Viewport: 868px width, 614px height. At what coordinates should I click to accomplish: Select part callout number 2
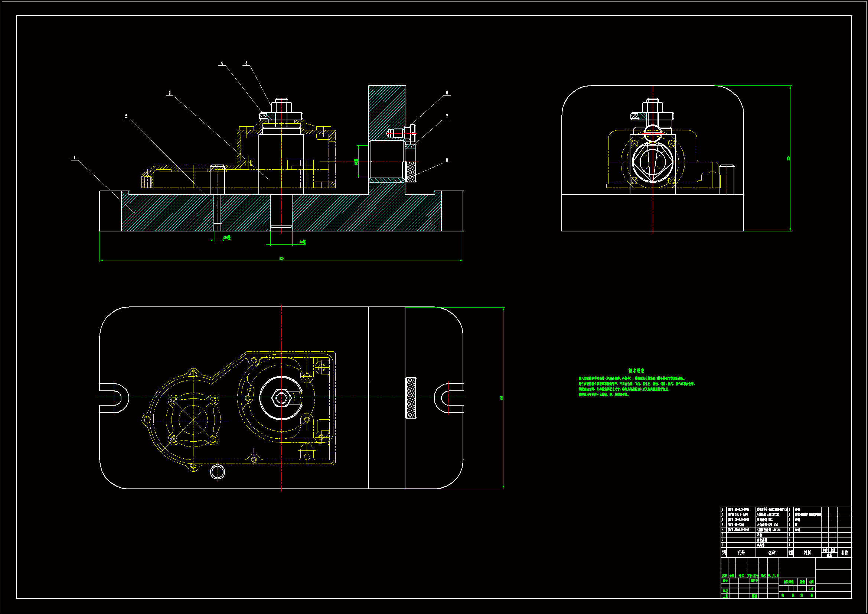click(x=126, y=116)
